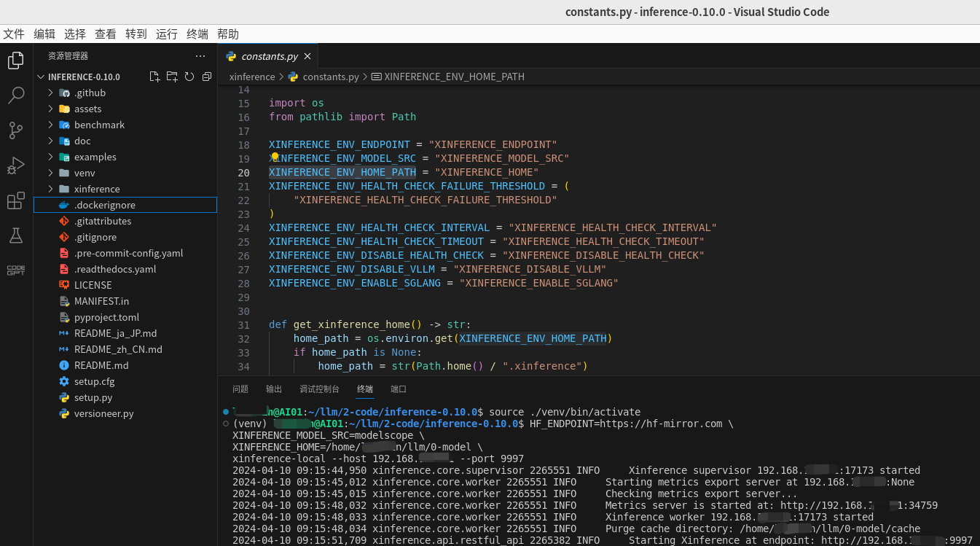Screen dimensions: 980x546
Task: Open the 查看 menu
Action: point(106,34)
